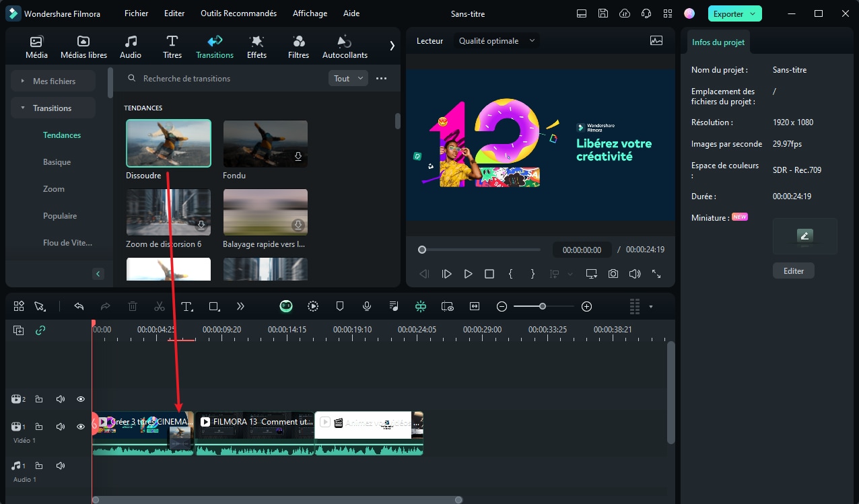Click the microphone voiceover icon
The width and height of the screenshot is (859, 504).
(367, 306)
